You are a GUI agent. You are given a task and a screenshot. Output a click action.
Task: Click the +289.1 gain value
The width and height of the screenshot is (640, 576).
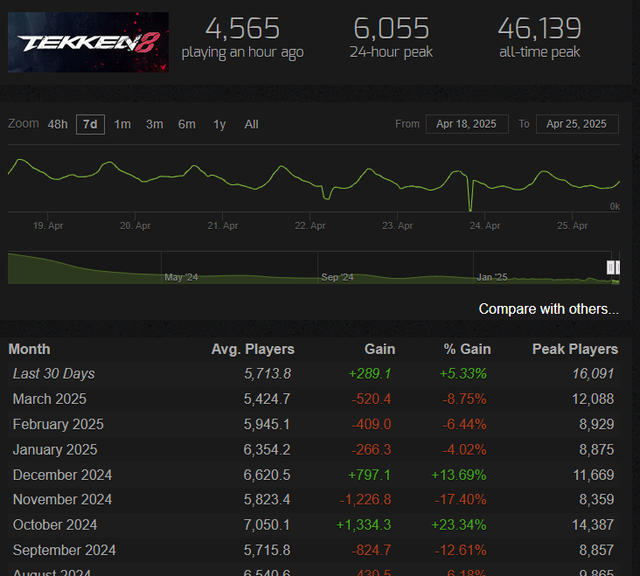pos(370,374)
